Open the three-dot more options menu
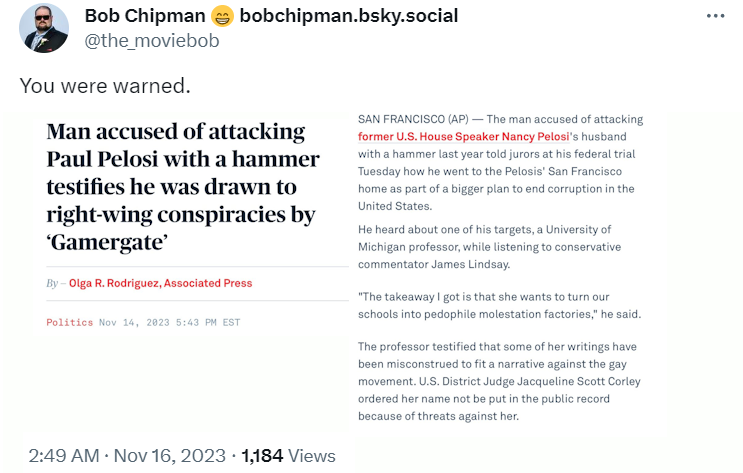 [716, 17]
